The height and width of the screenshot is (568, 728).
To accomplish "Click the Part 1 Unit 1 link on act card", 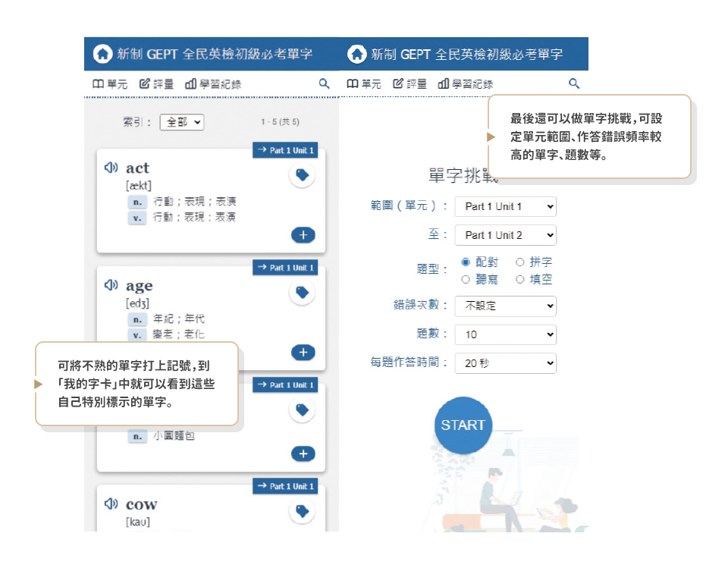I will click(284, 150).
